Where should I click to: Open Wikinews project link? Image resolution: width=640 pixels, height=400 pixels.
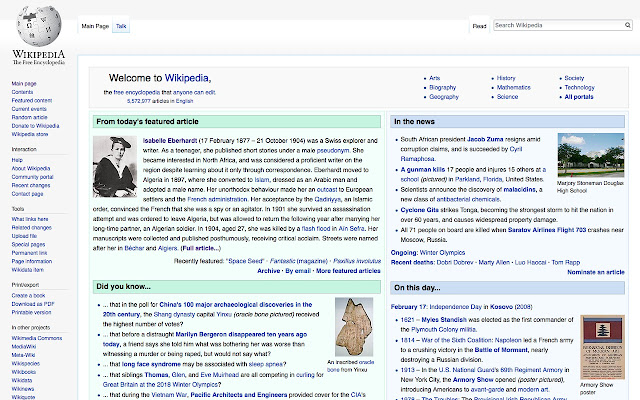coord(23,389)
